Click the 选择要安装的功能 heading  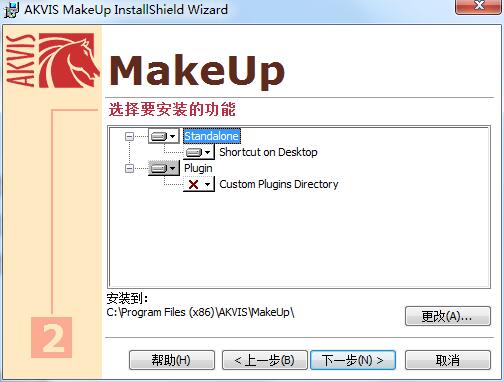pyautogui.click(x=172, y=109)
